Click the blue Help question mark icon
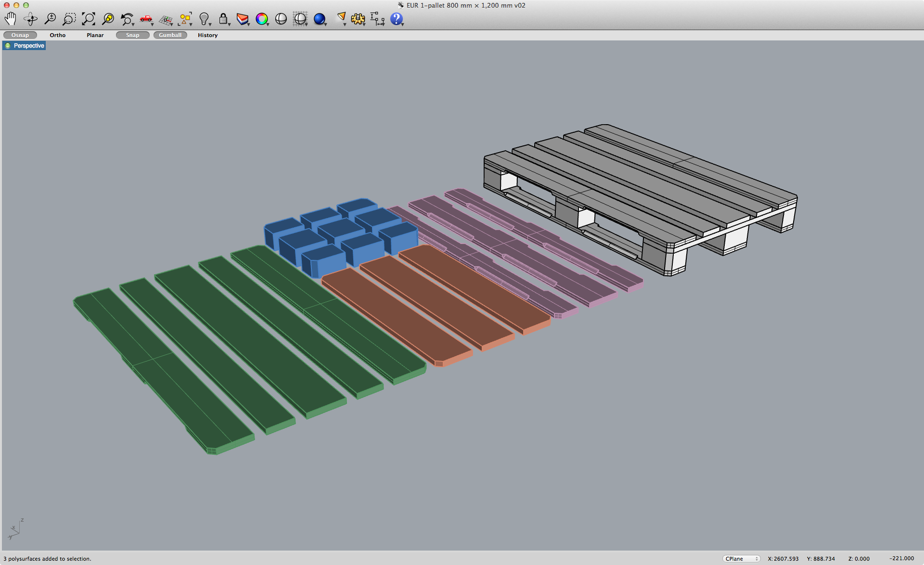Screen dimensions: 924x565 point(396,19)
